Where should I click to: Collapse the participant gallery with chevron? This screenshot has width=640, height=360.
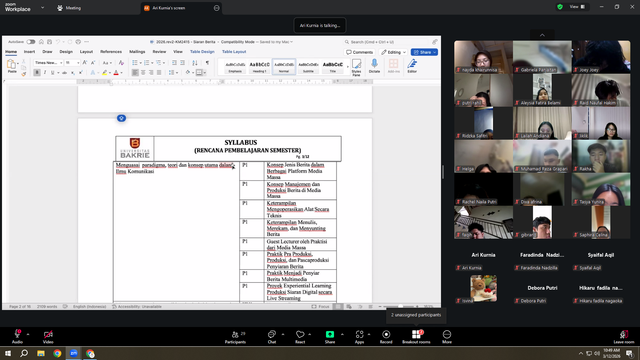click(542, 35)
